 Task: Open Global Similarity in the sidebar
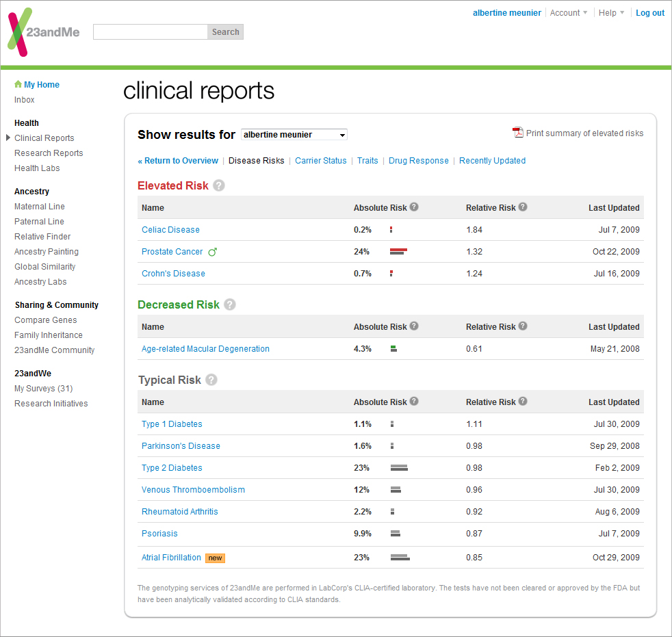[45, 266]
